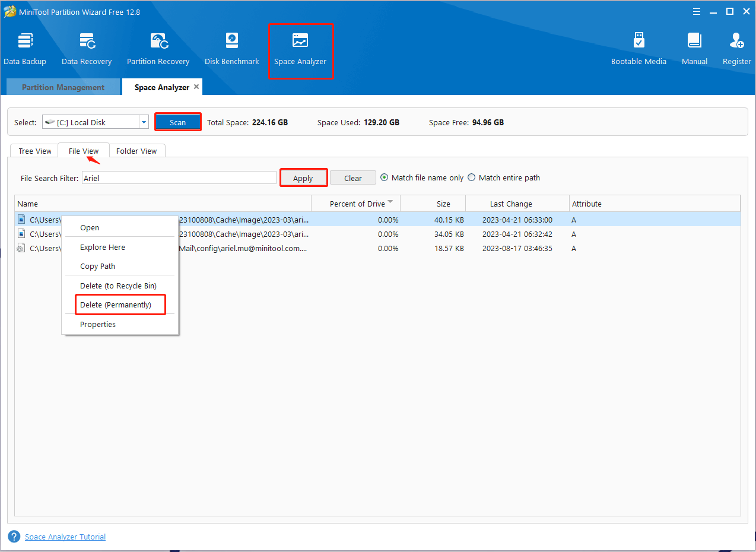Screen dimensions: 756x552
Task: Apply the file search filter
Action: (x=303, y=178)
